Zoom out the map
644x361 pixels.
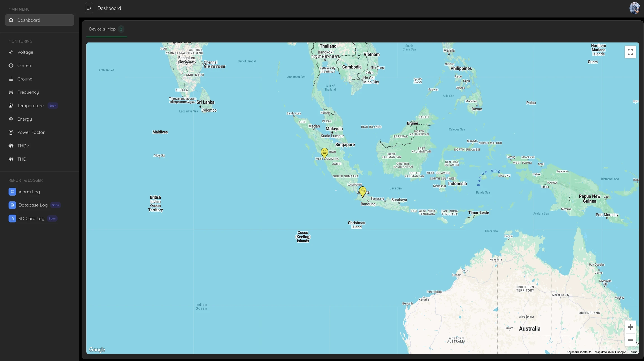tap(630, 340)
